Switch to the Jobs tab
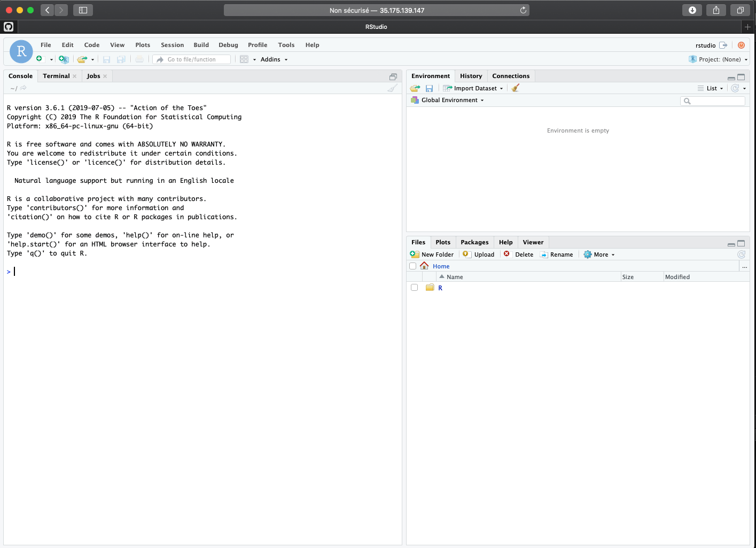The width and height of the screenshot is (756, 548). 93,76
